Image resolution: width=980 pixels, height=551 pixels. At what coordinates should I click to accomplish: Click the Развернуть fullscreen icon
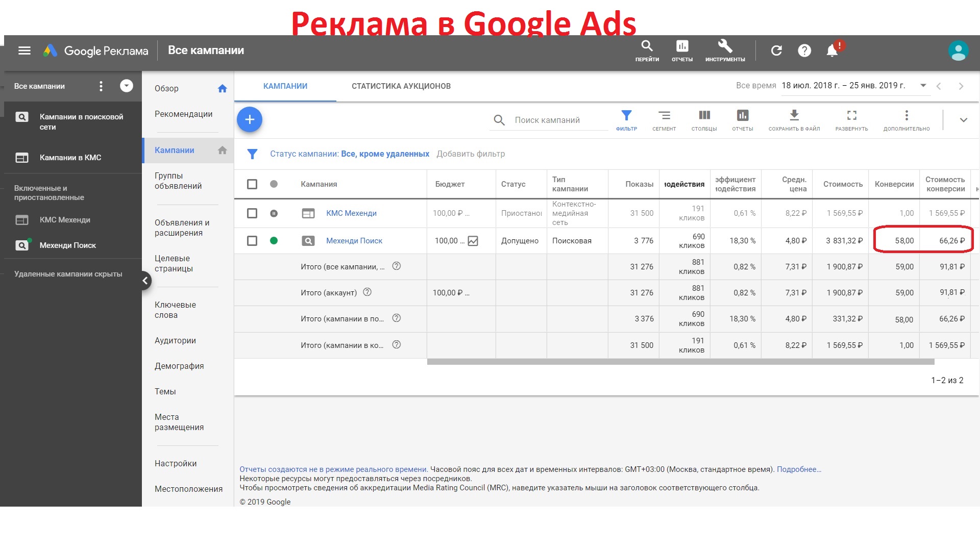tap(852, 120)
